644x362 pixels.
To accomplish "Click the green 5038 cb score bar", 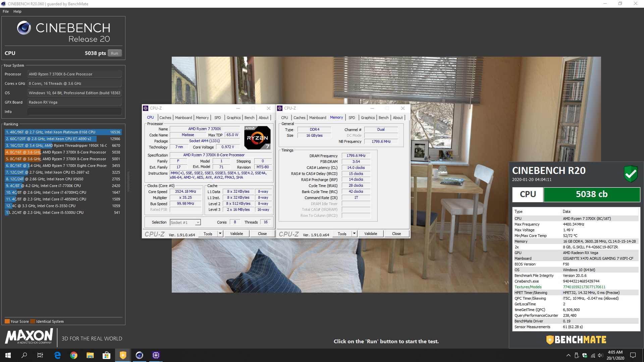I will click(592, 194).
